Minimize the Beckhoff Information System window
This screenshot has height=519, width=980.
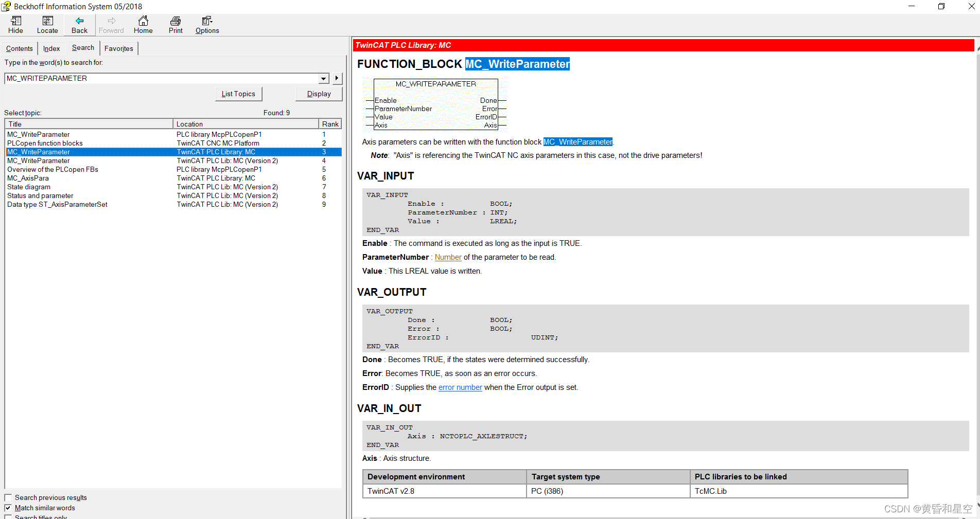point(912,6)
